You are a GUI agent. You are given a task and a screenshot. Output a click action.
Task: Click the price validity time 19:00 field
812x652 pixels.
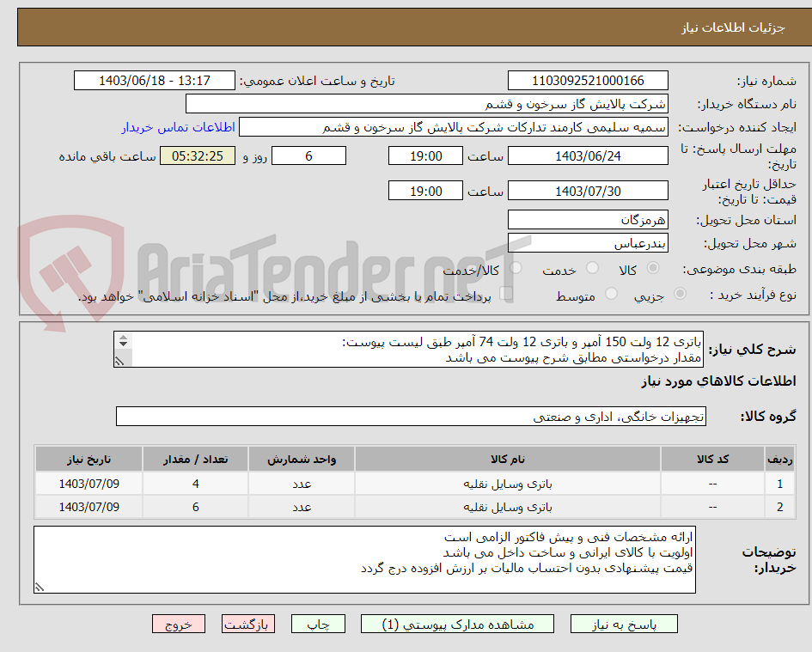[425, 191]
